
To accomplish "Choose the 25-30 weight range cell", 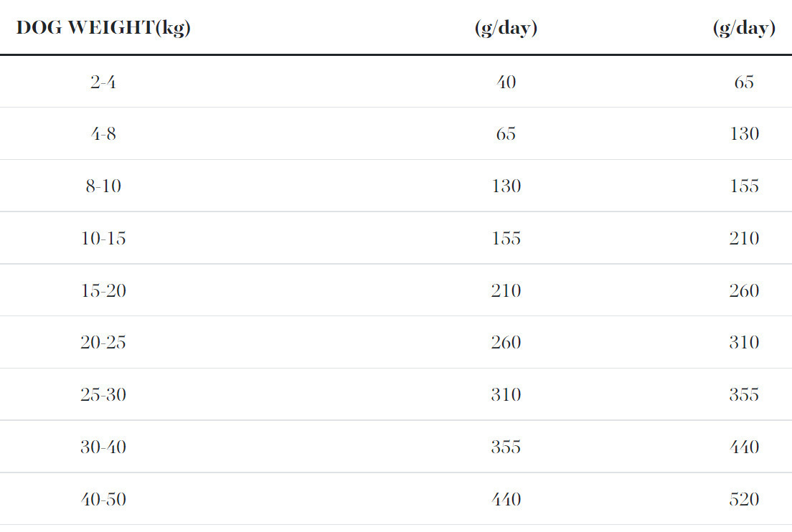I will [x=103, y=395].
